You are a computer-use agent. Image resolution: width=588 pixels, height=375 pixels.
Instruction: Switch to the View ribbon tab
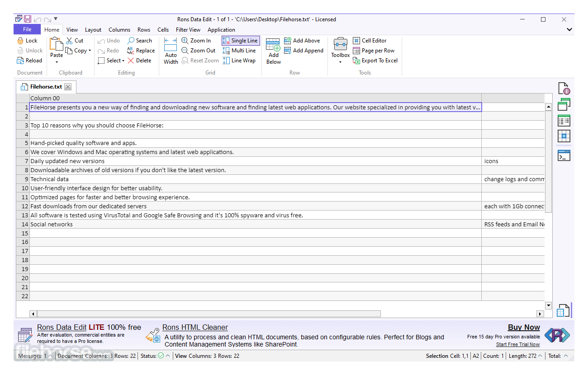[x=72, y=30]
